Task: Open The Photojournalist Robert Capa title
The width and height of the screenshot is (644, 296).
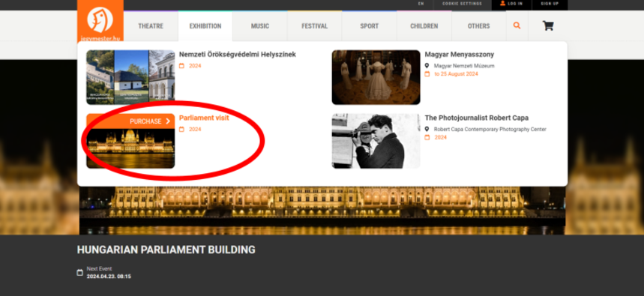Action: coord(476,118)
